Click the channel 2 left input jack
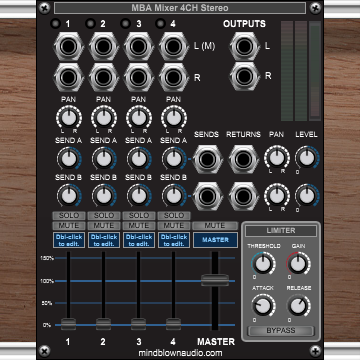The image size is (360, 360). pos(104,46)
